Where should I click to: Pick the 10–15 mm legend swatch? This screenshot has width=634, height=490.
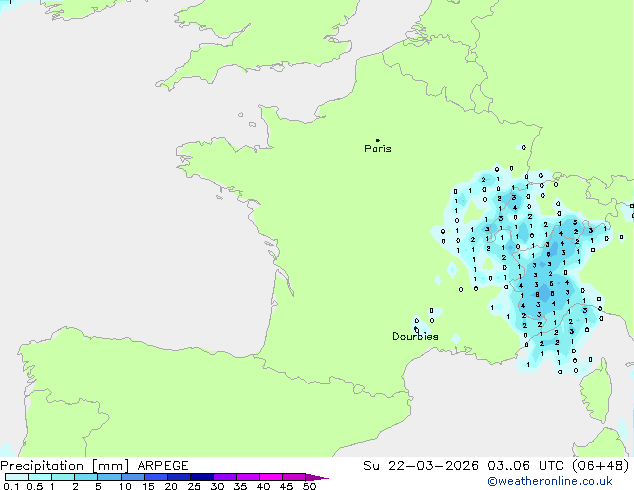click(x=132, y=477)
